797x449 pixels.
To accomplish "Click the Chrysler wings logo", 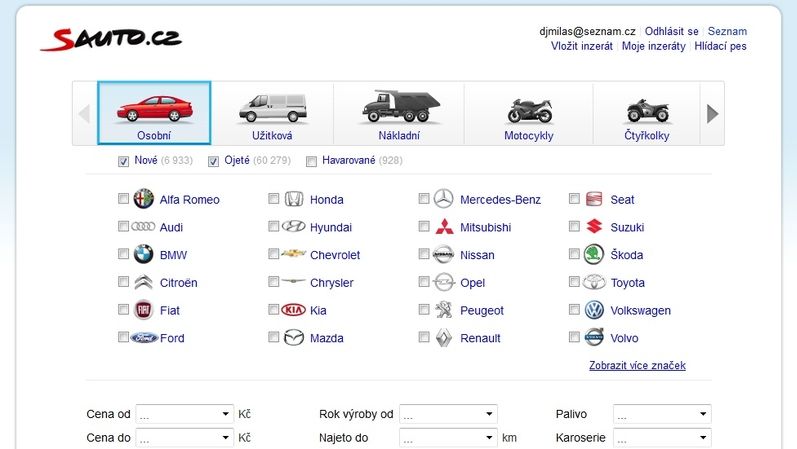I will pos(294,280).
